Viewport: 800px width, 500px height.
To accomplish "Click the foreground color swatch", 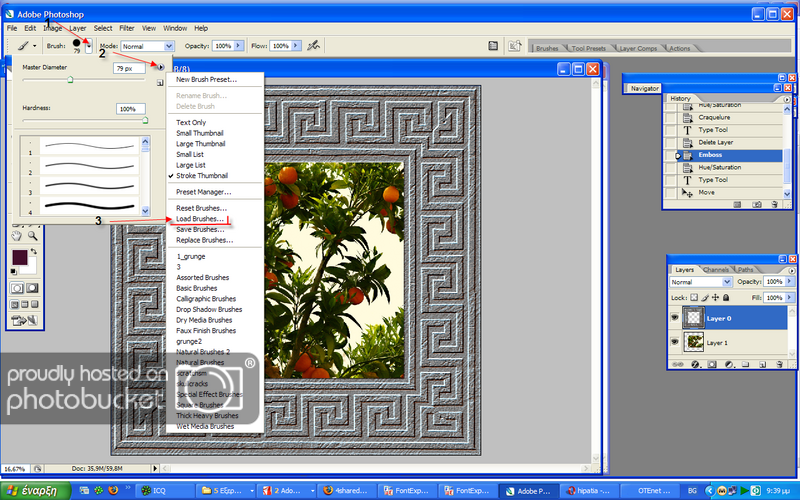I will [x=19, y=258].
